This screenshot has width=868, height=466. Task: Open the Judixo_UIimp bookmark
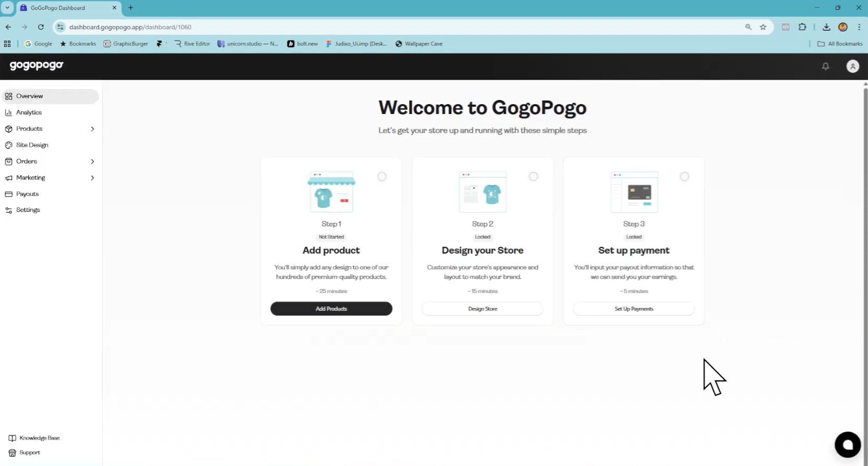point(357,44)
